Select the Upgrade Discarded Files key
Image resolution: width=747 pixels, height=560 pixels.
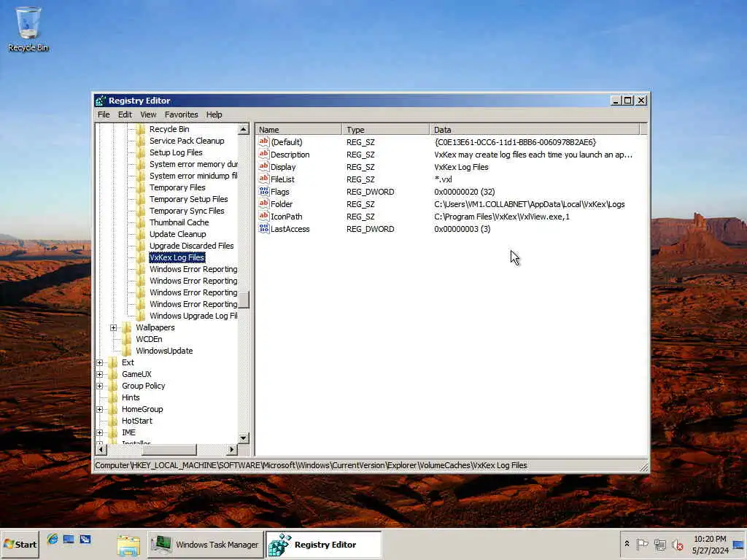(192, 246)
